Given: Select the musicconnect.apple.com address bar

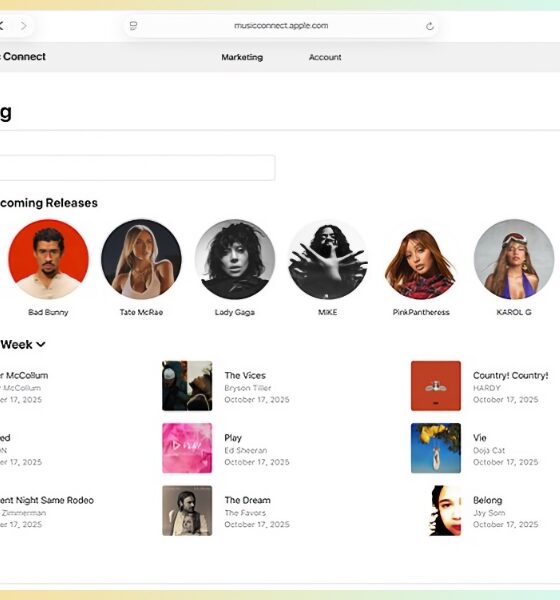Looking at the screenshot, I should tap(281, 26).
